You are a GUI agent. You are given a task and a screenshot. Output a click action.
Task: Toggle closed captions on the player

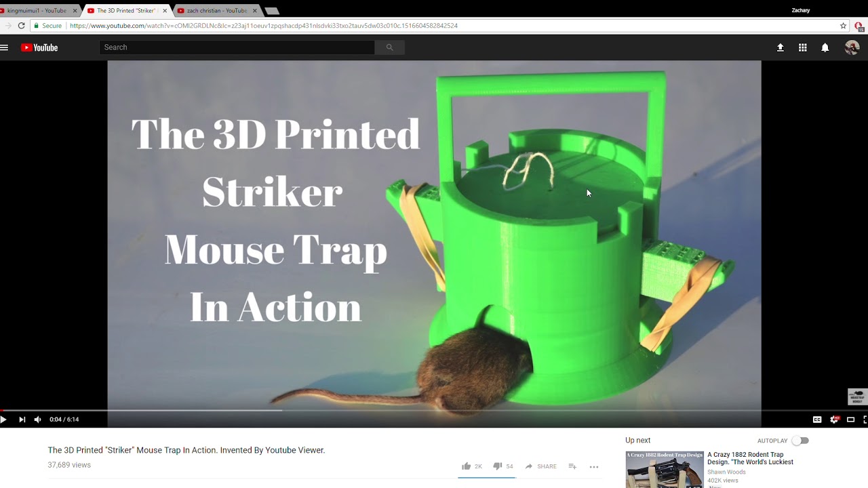817,420
